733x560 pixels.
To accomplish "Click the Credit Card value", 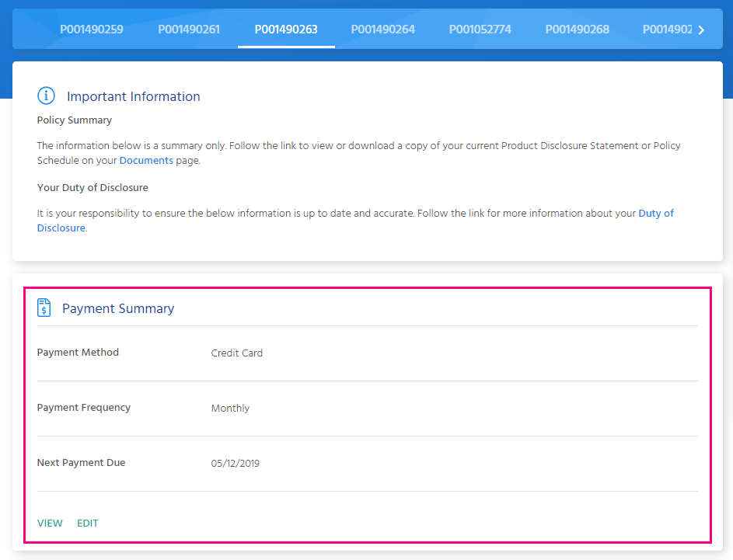I will pyautogui.click(x=236, y=353).
